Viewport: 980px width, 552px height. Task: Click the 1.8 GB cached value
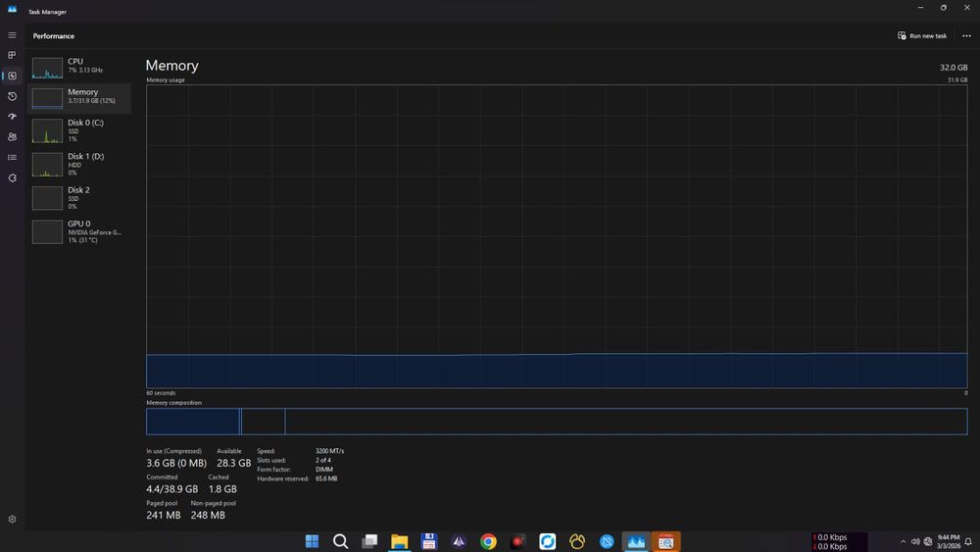[222, 489]
